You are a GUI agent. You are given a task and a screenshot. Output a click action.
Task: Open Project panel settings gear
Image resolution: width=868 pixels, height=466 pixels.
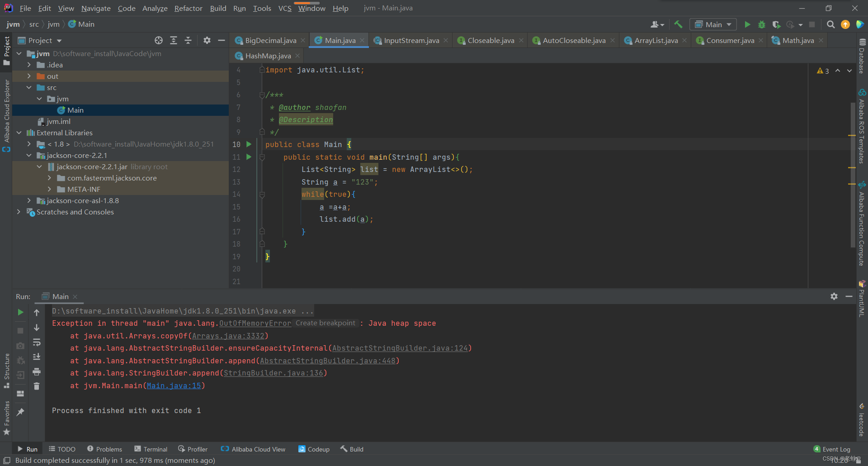pos(207,40)
